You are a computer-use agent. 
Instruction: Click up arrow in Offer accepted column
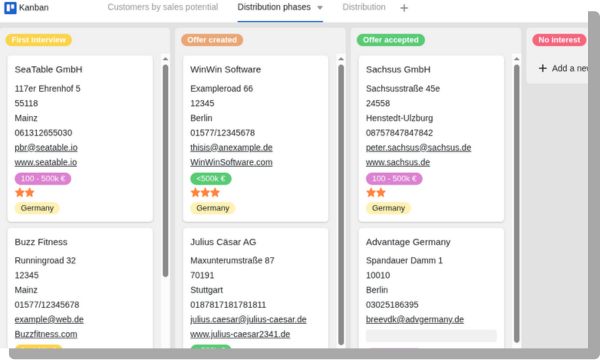click(517, 59)
